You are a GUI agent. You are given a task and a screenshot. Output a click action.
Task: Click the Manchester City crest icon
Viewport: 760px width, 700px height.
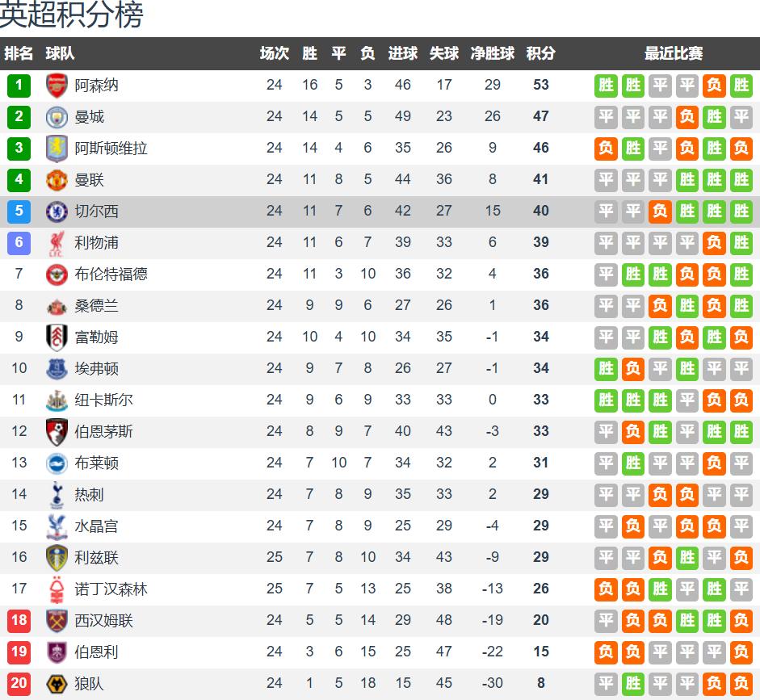57,117
